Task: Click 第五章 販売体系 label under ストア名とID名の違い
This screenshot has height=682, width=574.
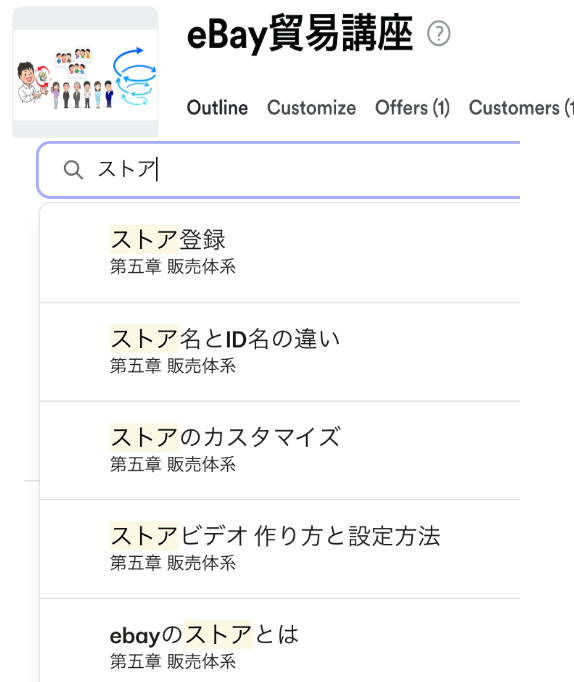Action: (x=173, y=366)
